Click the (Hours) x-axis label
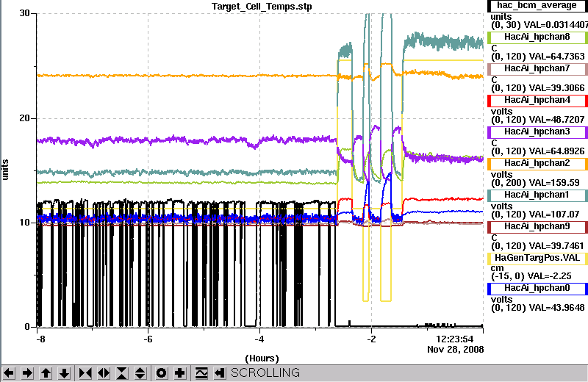This screenshot has width=588, height=382. (262, 358)
